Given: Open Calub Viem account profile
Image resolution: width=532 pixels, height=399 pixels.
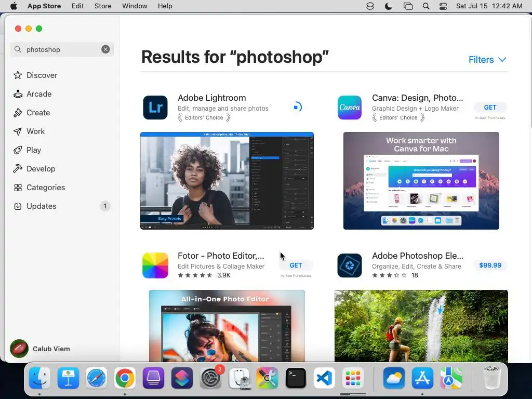Looking at the screenshot, I should (x=40, y=349).
